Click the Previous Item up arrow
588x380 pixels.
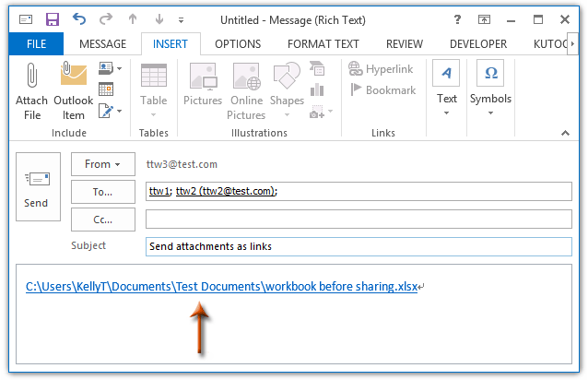pyautogui.click(x=133, y=18)
